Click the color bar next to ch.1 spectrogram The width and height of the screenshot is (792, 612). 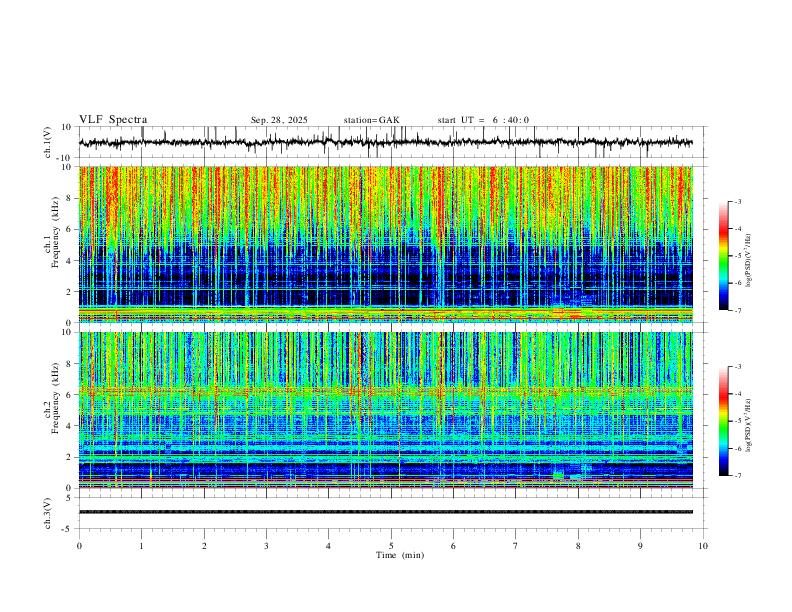point(724,256)
